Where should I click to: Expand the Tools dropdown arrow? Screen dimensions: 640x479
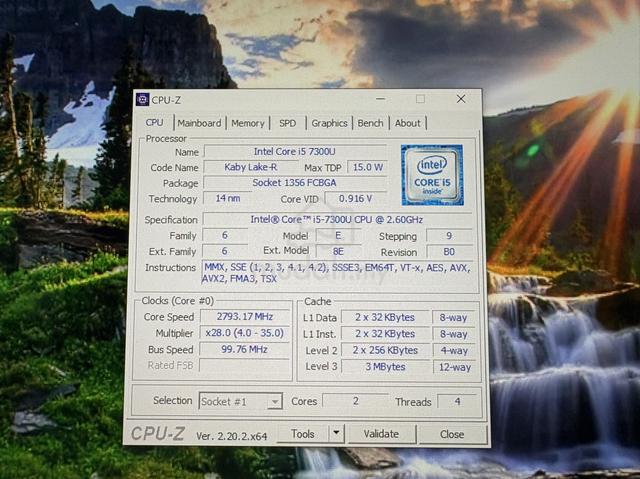[336, 434]
